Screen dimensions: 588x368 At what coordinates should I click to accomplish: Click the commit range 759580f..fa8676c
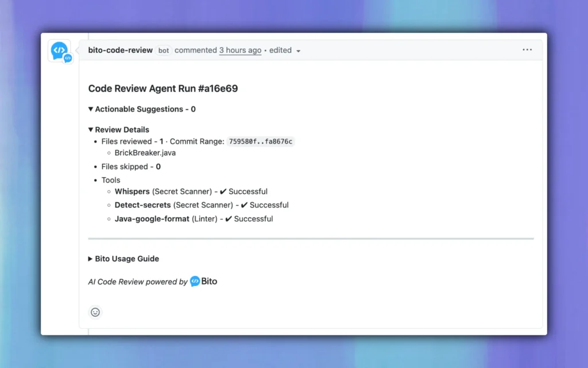260,141
